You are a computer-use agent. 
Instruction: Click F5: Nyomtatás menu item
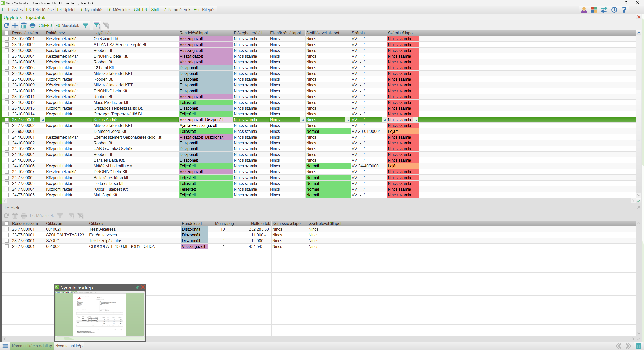tap(91, 10)
